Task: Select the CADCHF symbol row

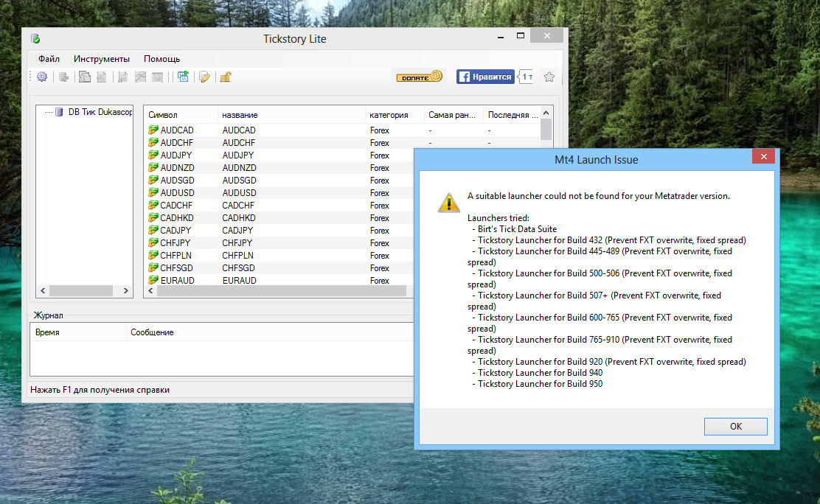Action: (279, 206)
